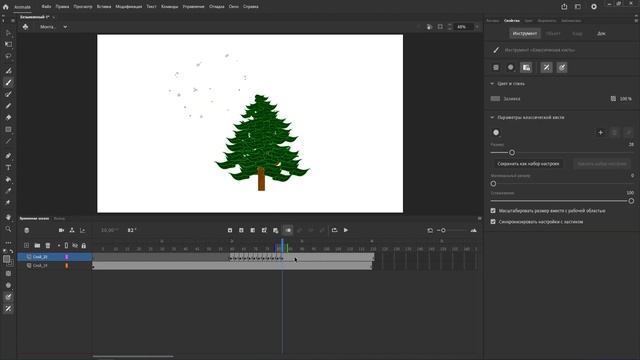This screenshot has height=360, width=640.
Task: Click the timeline zoom slider handle
Action: coord(443,230)
